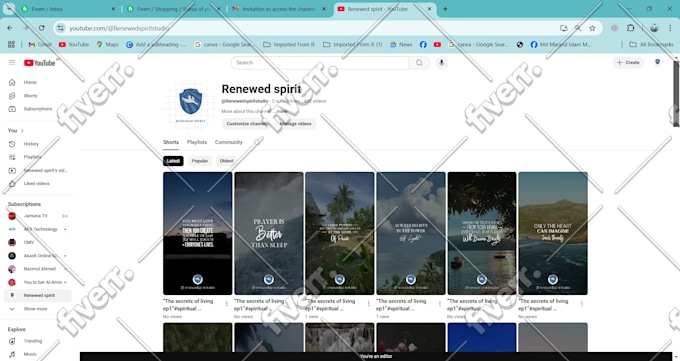This screenshot has width=680, height=361.
Task: Click the YouTube logo
Action: pos(39,63)
